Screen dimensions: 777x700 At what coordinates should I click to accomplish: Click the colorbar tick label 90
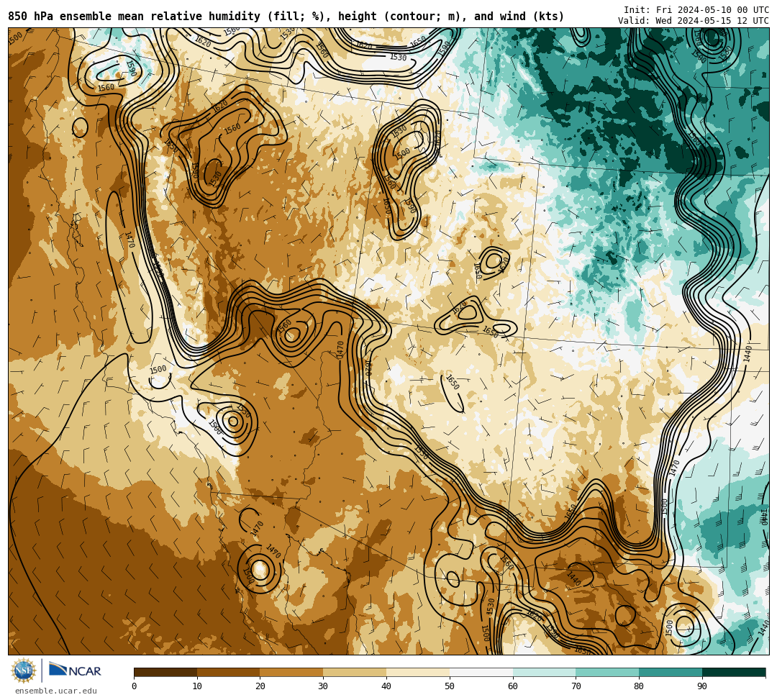pos(702,686)
